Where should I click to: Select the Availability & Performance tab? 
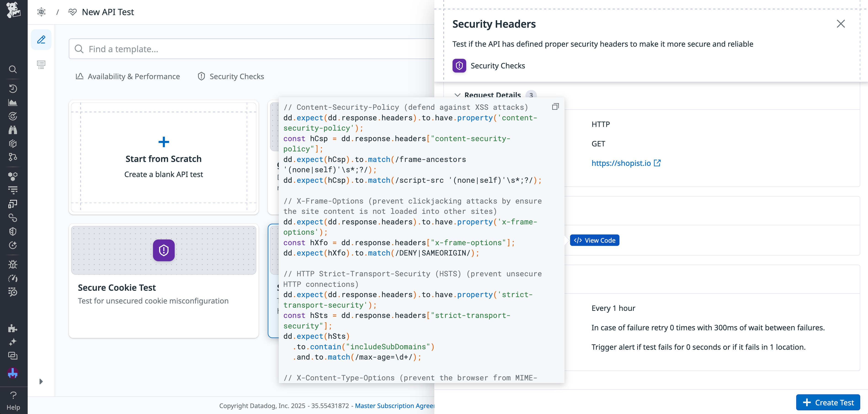coord(128,76)
